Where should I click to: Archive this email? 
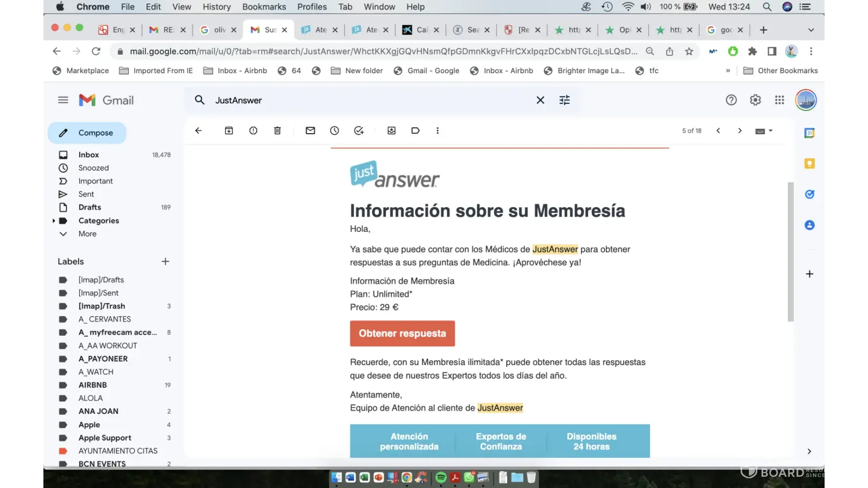tap(228, 131)
